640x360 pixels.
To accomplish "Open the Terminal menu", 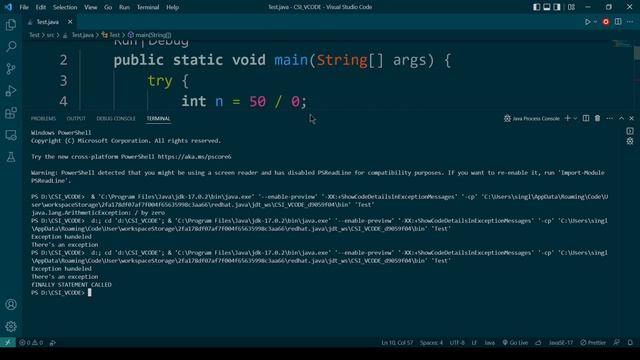I will tap(148, 7).
